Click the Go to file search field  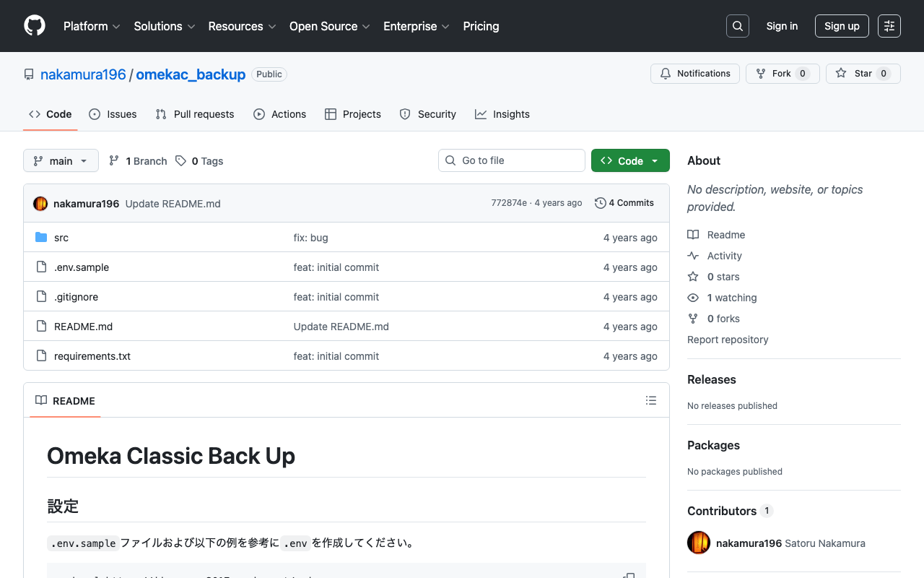[512, 160]
